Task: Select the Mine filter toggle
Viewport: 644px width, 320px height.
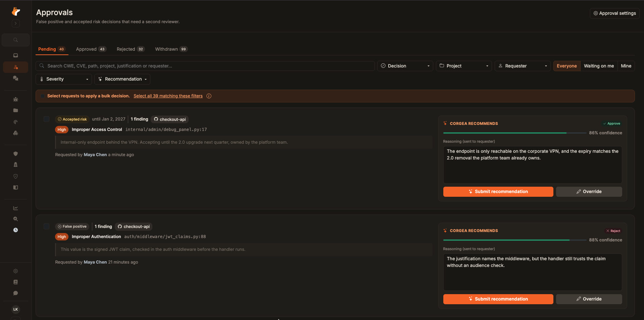Action: pyautogui.click(x=626, y=66)
